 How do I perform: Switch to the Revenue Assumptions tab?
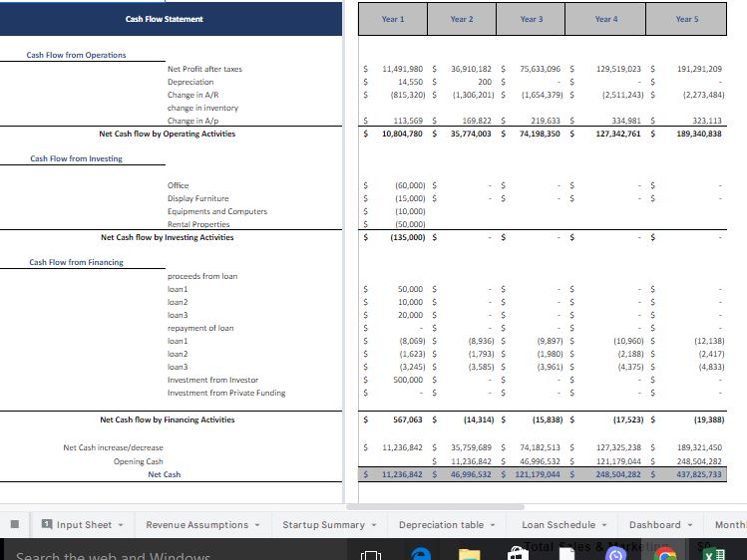[197, 524]
